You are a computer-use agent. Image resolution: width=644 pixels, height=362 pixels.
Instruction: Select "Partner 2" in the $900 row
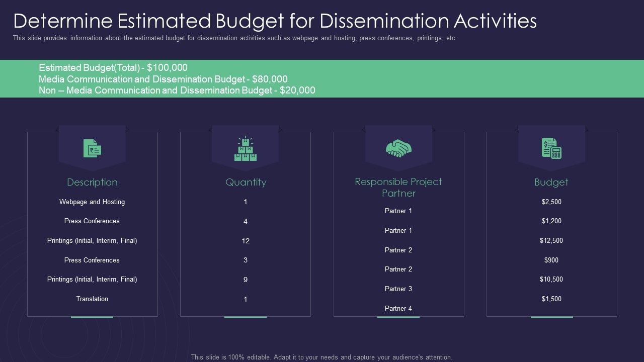pos(398,269)
